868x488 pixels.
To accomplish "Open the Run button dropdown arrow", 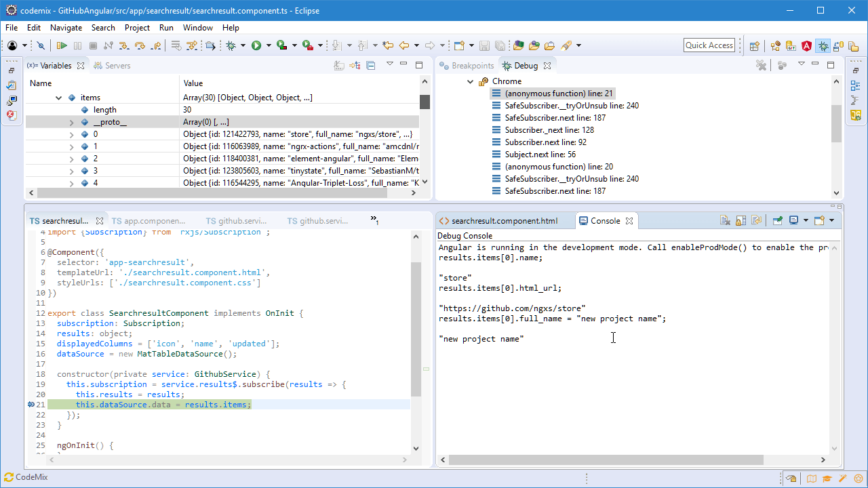I will click(x=269, y=45).
